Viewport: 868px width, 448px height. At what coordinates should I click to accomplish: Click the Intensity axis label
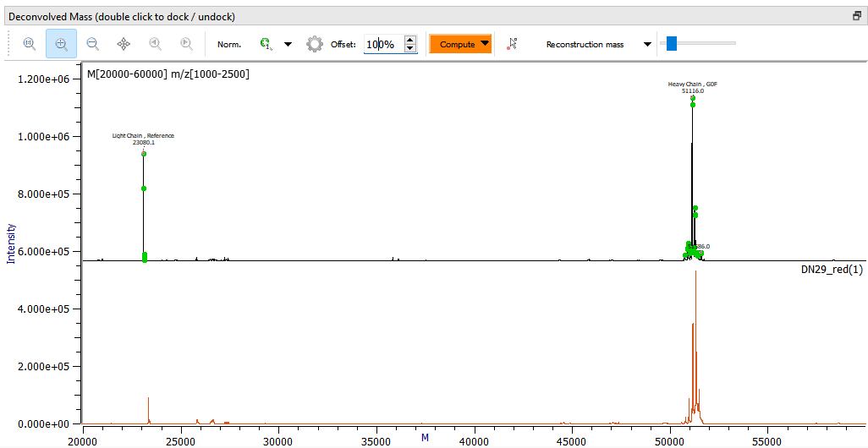pyautogui.click(x=10, y=243)
